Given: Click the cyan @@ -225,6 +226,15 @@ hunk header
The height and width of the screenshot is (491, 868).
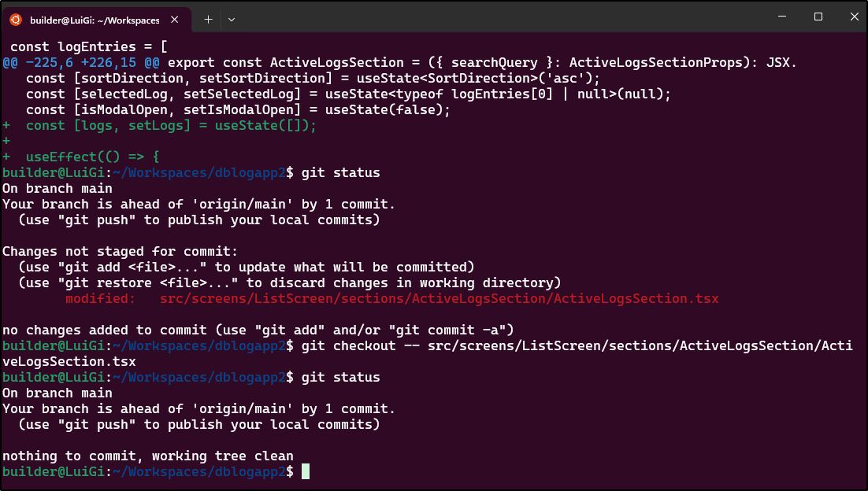Looking at the screenshot, I should [x=81, y=62].
